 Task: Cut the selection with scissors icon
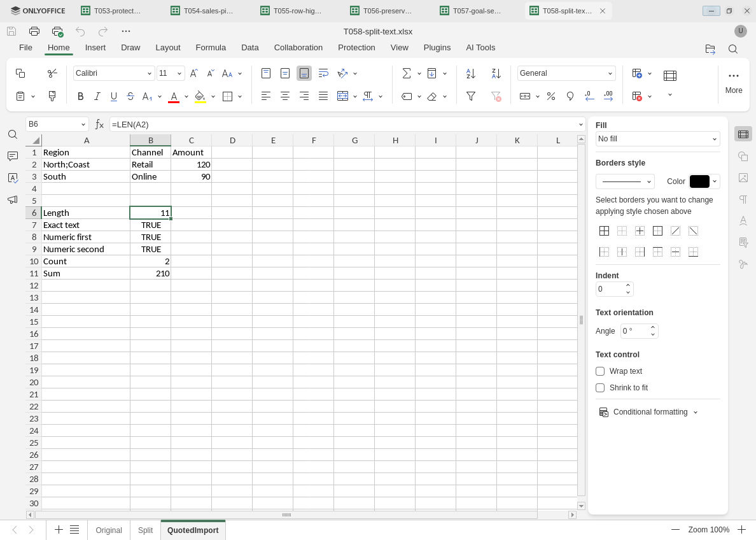point(52,73)
